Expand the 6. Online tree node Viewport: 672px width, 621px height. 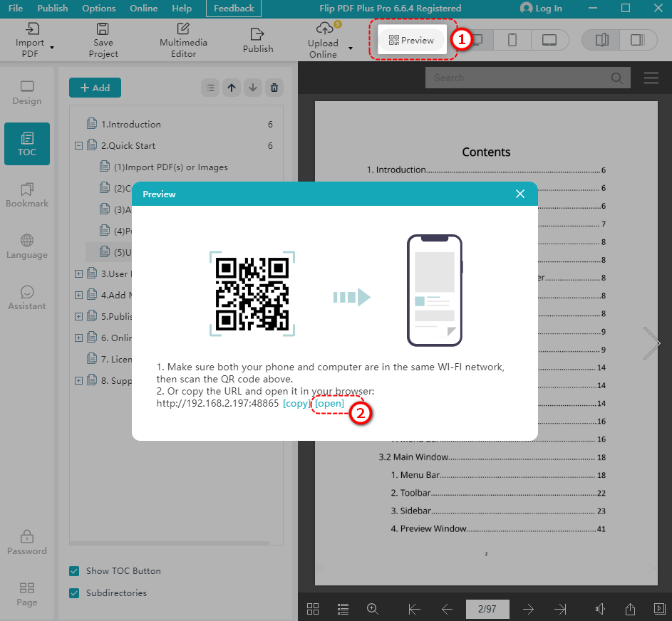[x=78, y=338]
